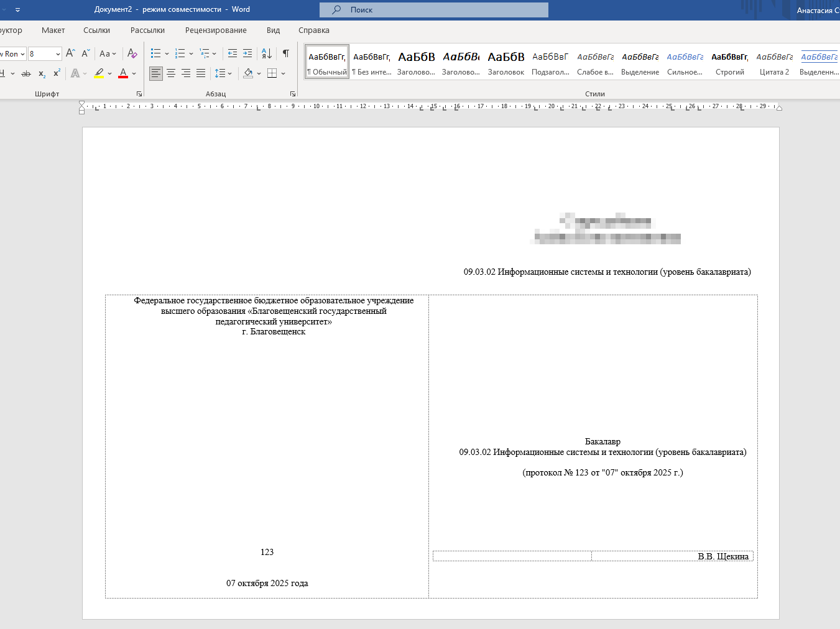Open the font size dropdown

click(58, 54)
